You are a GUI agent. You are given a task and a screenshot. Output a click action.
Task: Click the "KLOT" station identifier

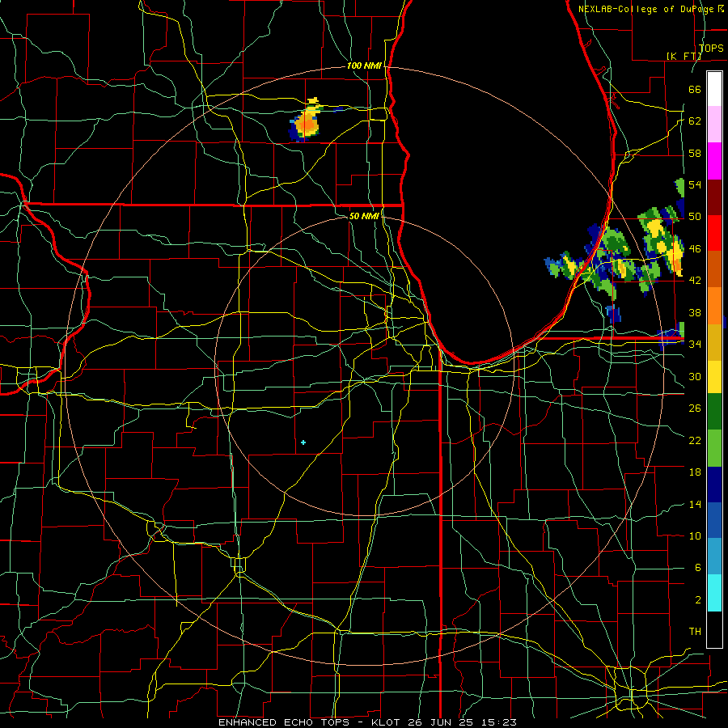(x=387, y=722)
